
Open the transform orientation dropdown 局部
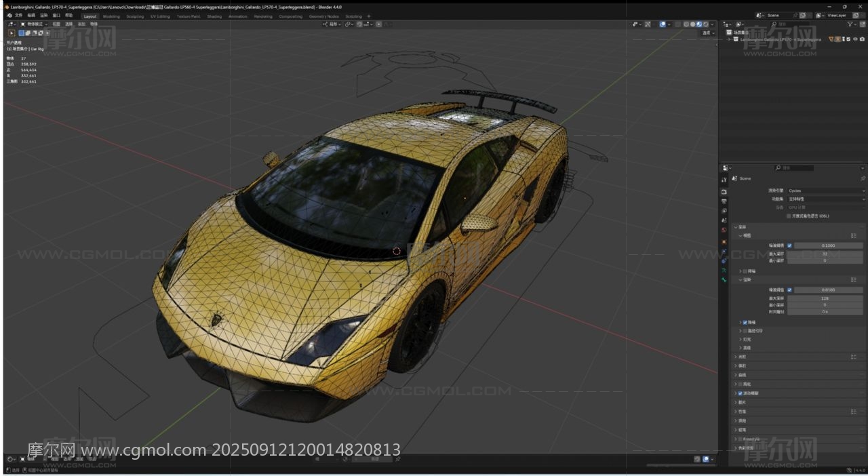(x=332, y=24)
